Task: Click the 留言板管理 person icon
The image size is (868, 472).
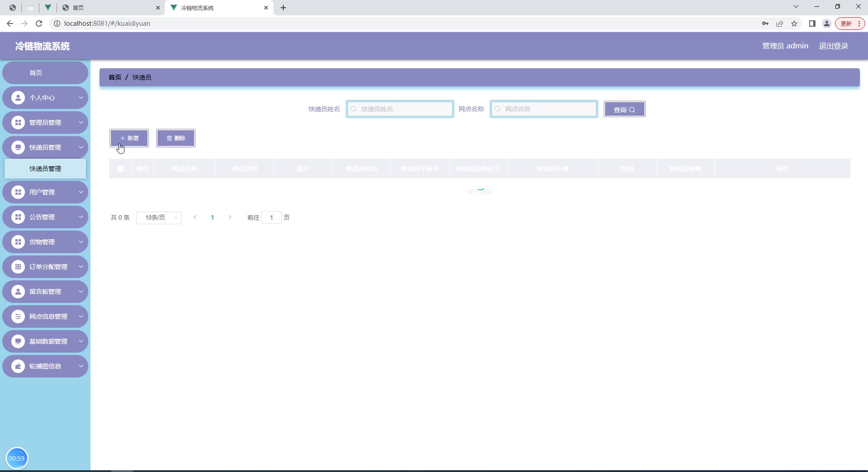Action: 18,292
